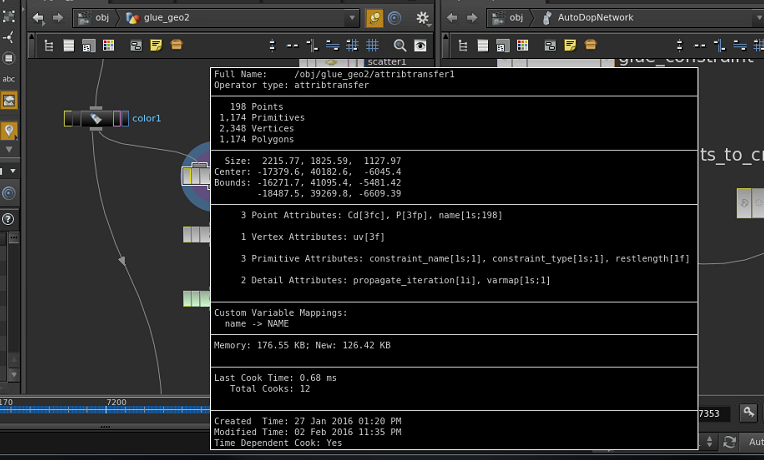Expand left sidebar more-tools arrow

tap(9, 150)
